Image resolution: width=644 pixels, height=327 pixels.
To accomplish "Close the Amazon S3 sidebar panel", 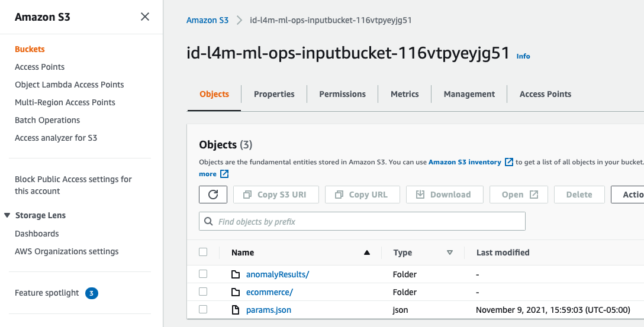I will pyautogui.click(x=145, y=17).
